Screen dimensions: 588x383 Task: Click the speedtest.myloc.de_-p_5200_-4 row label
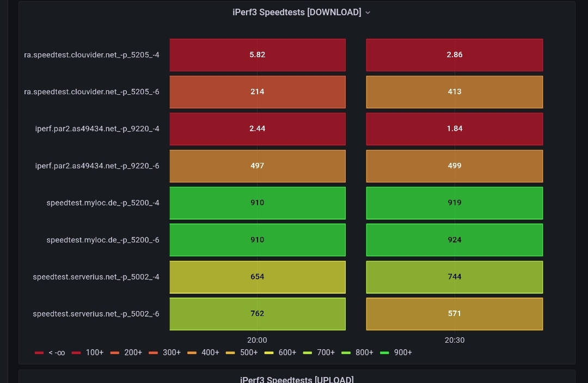103,203
